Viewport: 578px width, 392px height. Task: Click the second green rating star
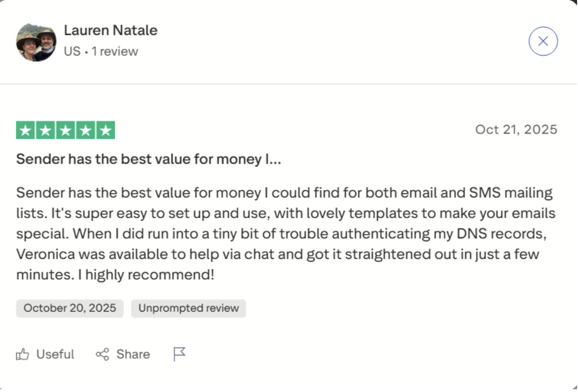pos(46,130)
